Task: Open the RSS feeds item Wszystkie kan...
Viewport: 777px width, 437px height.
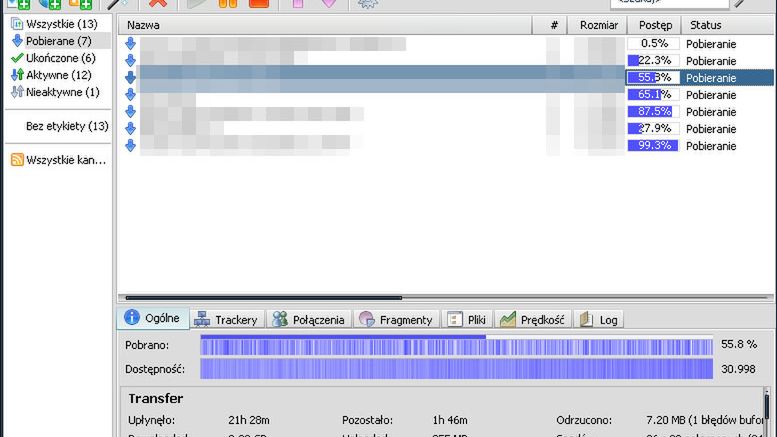Action: pyautogui.click(x=58, y=160)
